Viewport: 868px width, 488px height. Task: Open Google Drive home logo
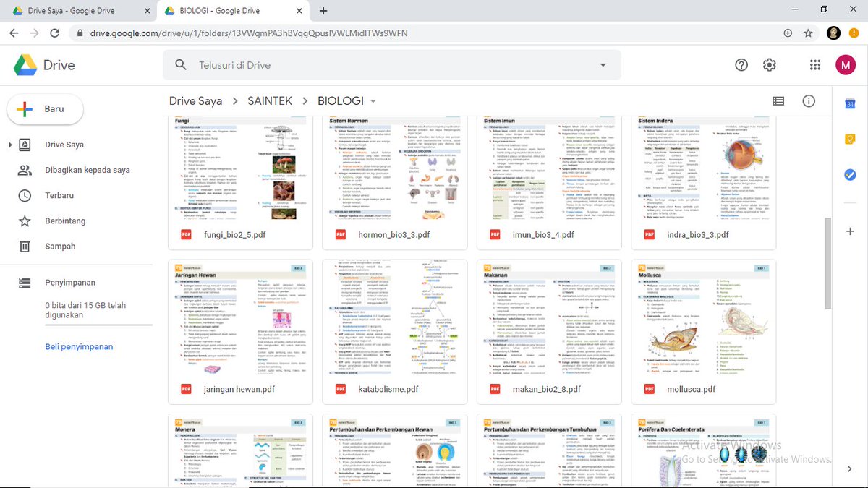(44, 65)
